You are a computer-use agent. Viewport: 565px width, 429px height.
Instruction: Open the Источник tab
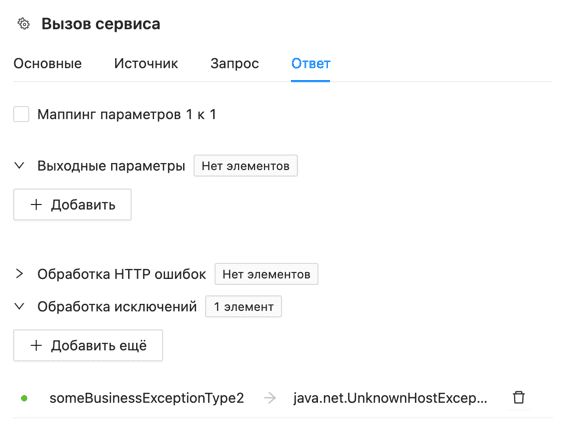(146, 63)
